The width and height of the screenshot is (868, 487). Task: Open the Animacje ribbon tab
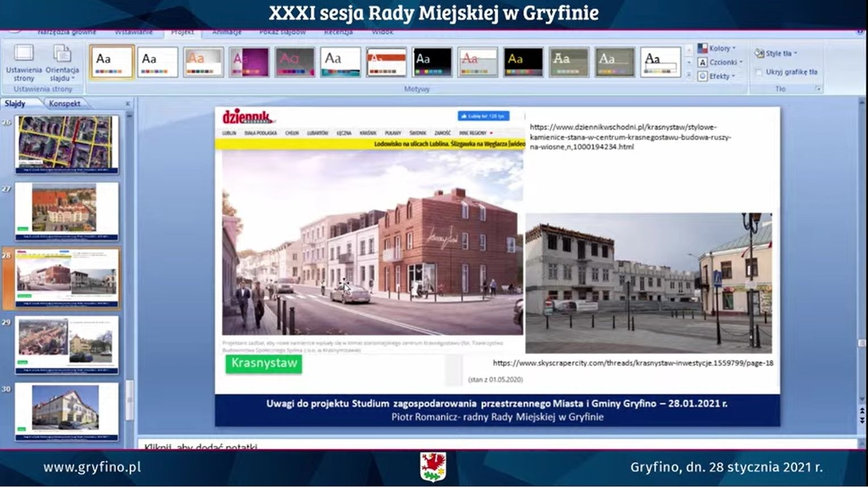click(x=226, y=32)
